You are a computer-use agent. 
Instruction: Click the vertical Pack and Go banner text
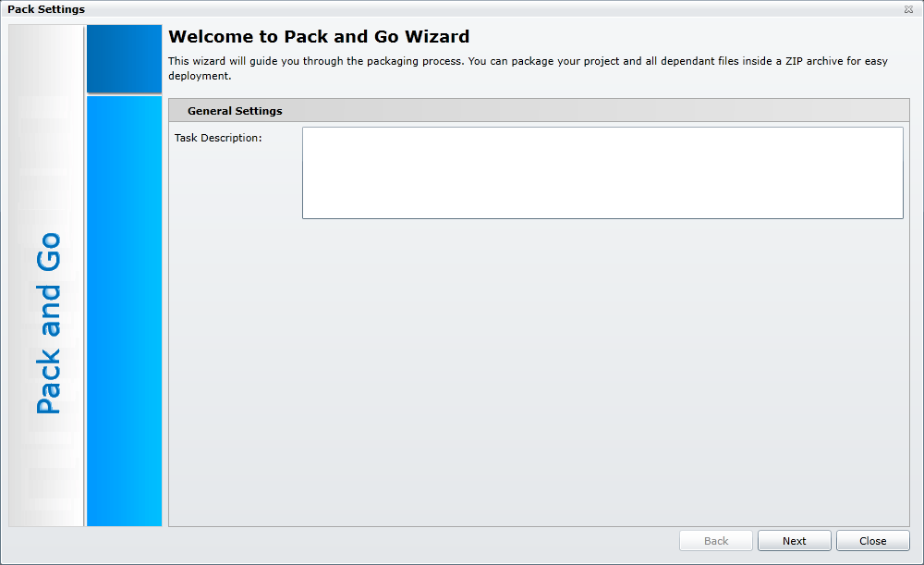point(48,324)
